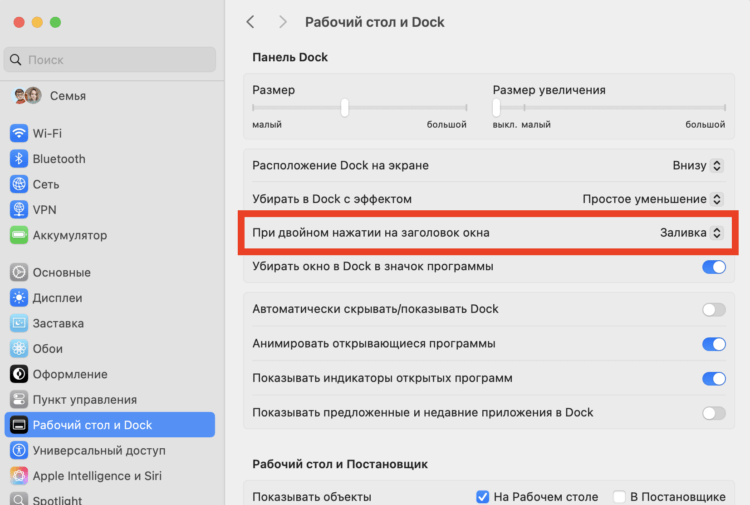Image resolution: width=750 pixels, height=505 pixels.
Task: Open the Wi-Fi settings icon
Action: [x=19, y=133]
